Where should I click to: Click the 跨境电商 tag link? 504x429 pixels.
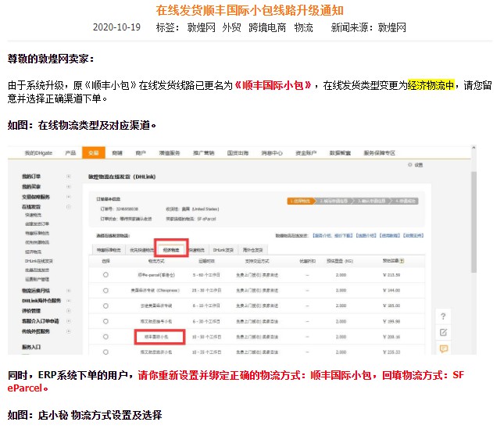(267, 27)
